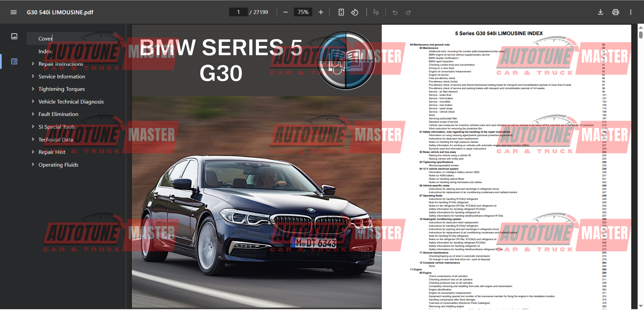The height and width of the screenshot is (311, 644).
Task: Download the PDF file
Action: tap(601, 12)
